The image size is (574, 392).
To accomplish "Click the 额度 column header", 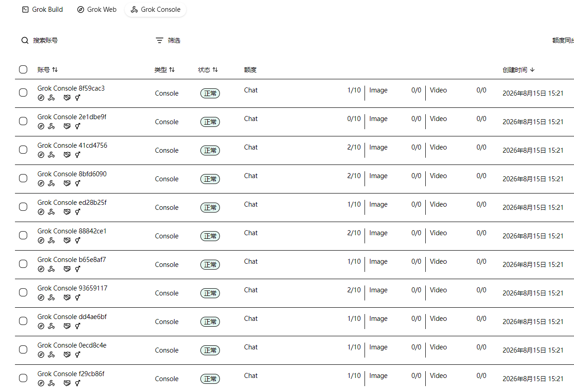I will click(250, 70).
